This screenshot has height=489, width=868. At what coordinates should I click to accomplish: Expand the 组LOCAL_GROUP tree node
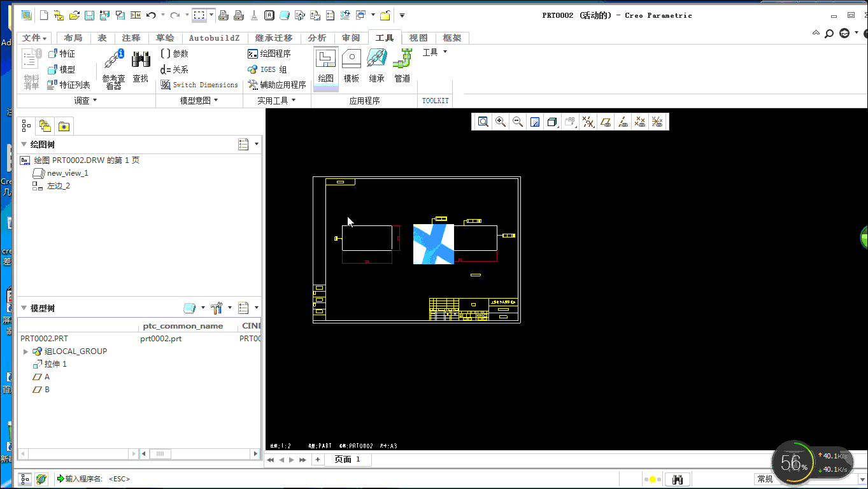coord(25,351)
